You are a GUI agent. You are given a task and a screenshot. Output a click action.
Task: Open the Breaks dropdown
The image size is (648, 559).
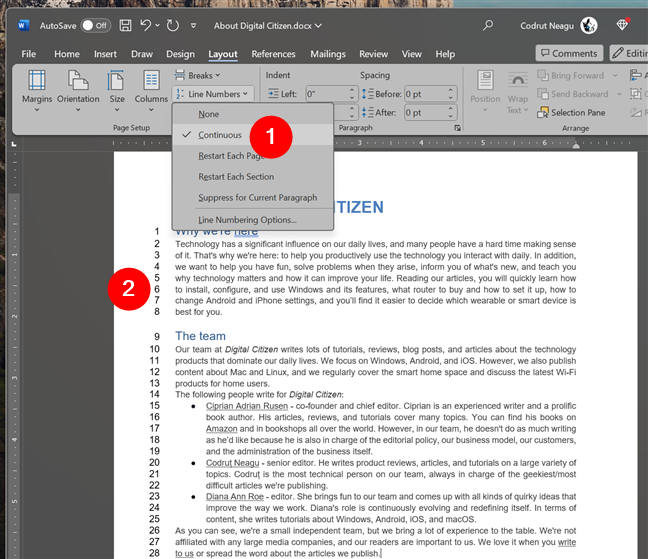[197, 76]
